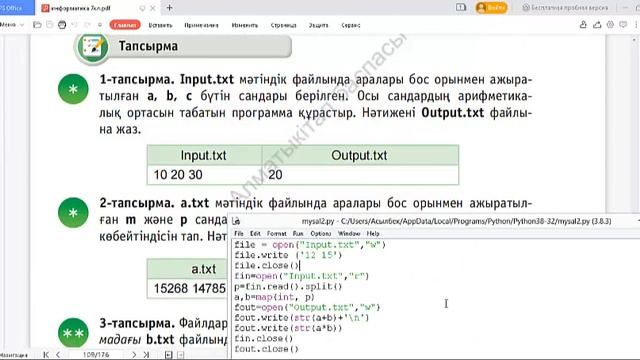Click the Тапсырма notepad icon
The width and height of the screenshot is (640, 360).
point(93,47)
